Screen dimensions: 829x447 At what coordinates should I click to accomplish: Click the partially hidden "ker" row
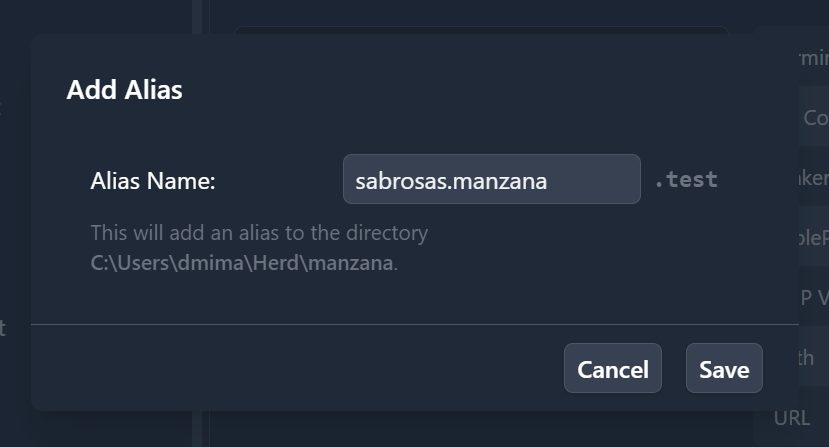(x=814, y=178)
